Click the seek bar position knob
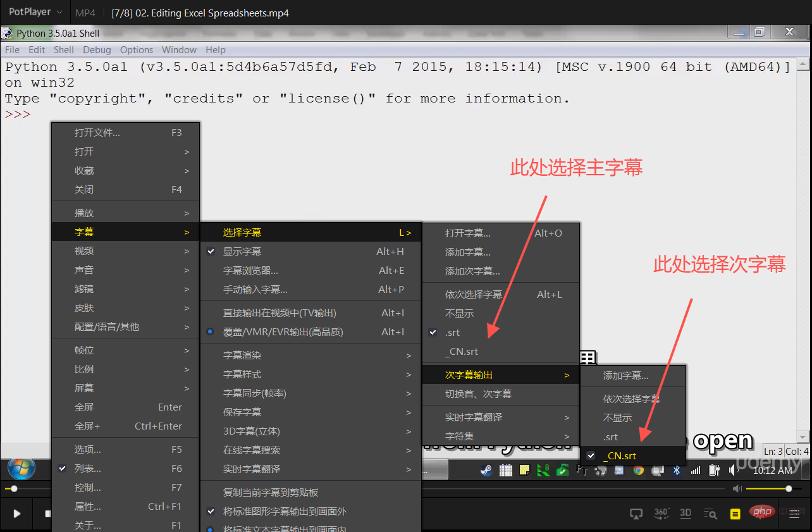 pyautogui.click(x=14, y=488)
